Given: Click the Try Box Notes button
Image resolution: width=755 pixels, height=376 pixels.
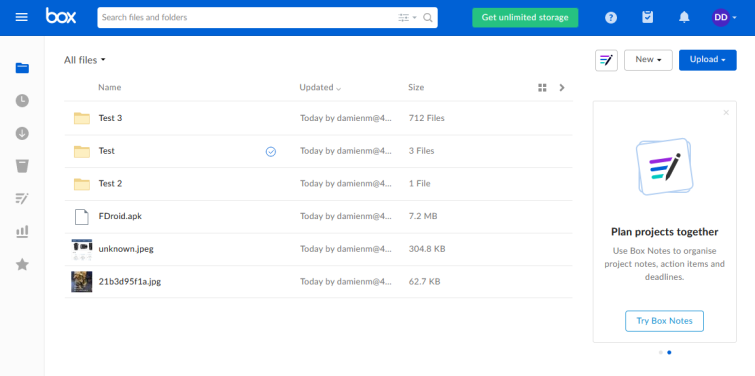Looking at the screenshot, I should pyautogui.click(x=664, y=321).
